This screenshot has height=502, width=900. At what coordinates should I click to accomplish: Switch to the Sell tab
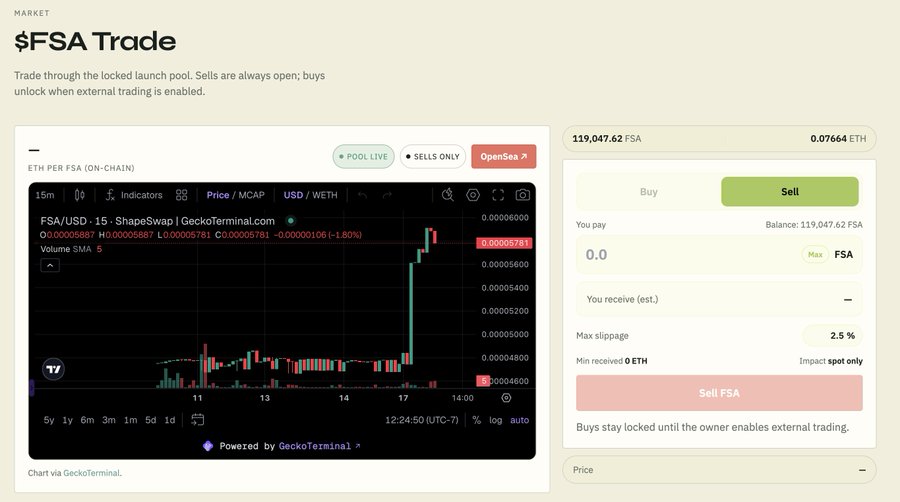(x=790, y=192)
